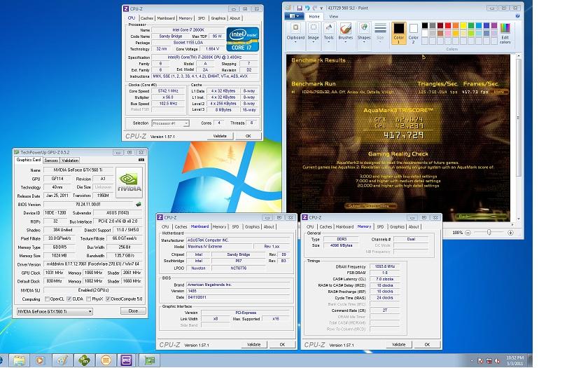
Task: Toggle the PhysX checkbox in GPU-Z
Action: tap(88, 299)
